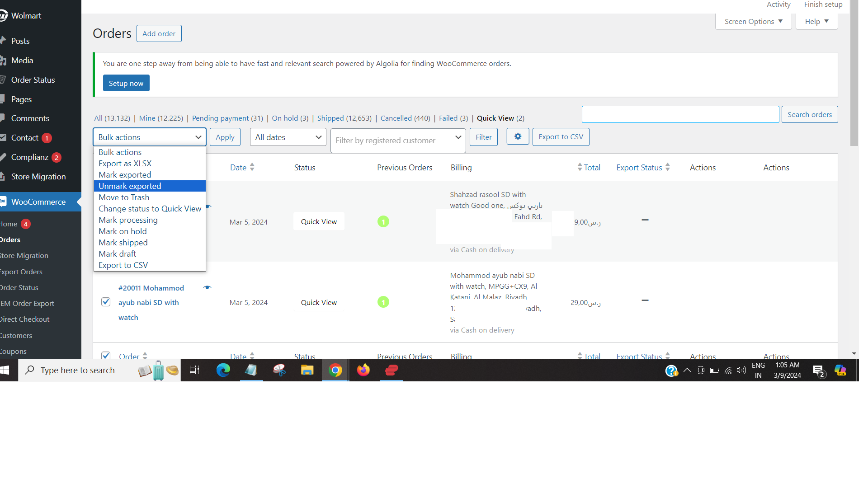
Task: Sort orders by Export Status column
Action: click(643, 168)
